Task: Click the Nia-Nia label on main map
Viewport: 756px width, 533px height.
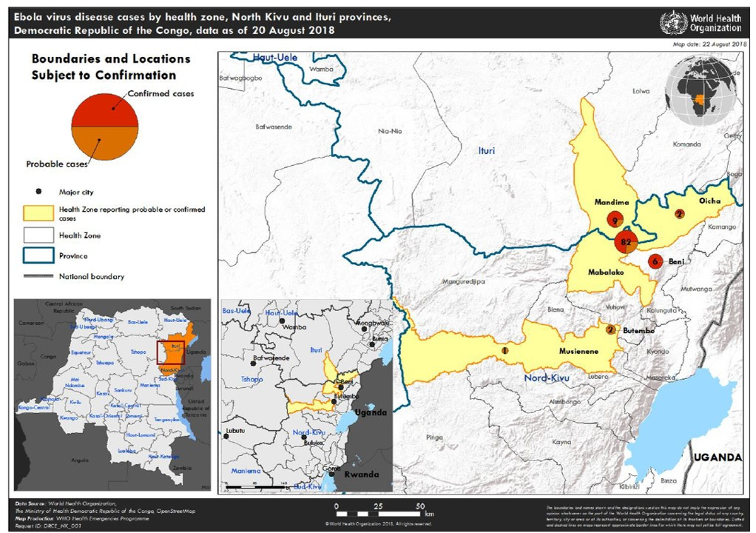Action: coord(390,131)
